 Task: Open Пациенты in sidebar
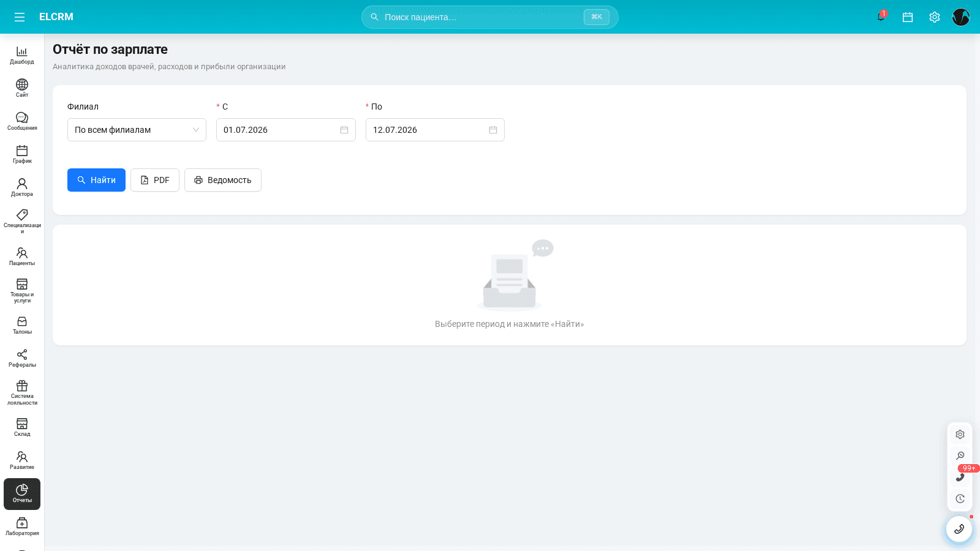coord(22,257)
